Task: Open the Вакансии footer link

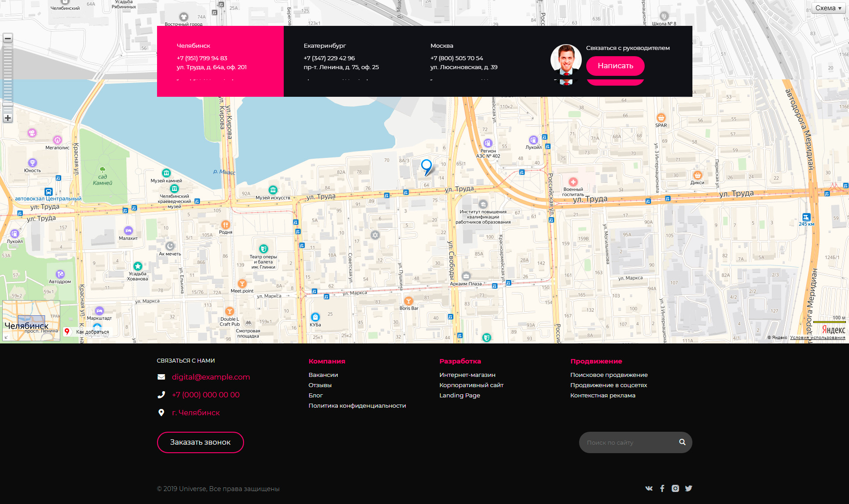Action: [x=323, y=375]
